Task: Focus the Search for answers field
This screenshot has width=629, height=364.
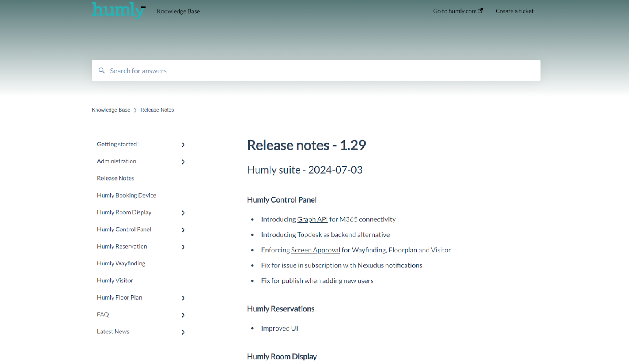Action: point(316,71)
